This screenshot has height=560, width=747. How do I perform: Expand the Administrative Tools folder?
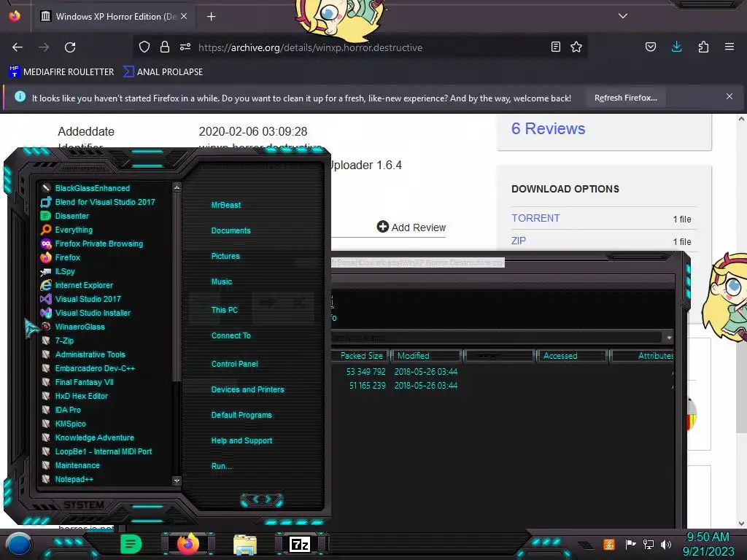click(x=83, y=354)
